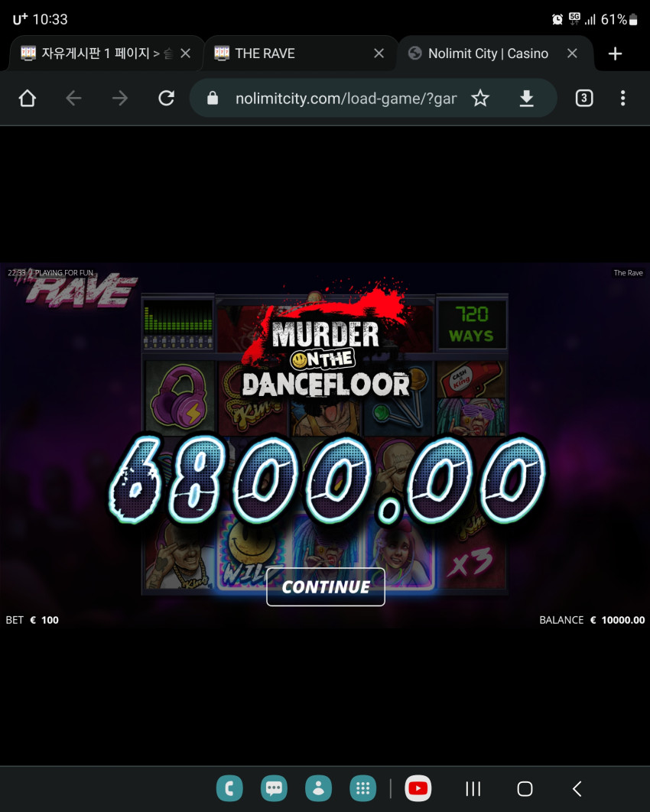
Task: Reload the page with refresh icon
Action: tap(166, 98)
